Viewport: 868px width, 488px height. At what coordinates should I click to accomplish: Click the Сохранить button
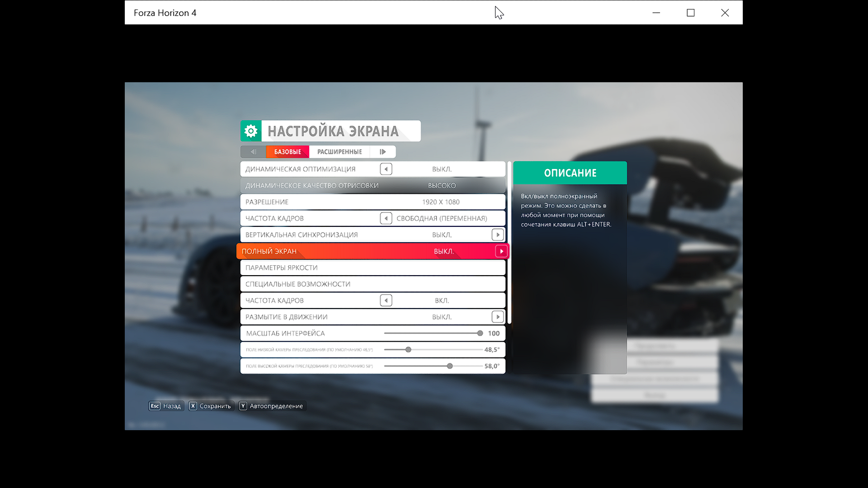[210, 406]
